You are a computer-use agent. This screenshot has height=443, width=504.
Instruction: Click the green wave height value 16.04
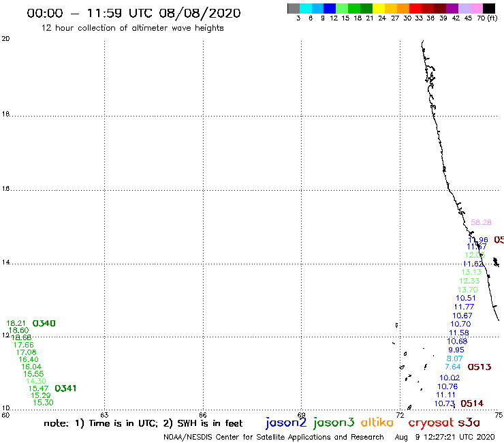(31, 367)
